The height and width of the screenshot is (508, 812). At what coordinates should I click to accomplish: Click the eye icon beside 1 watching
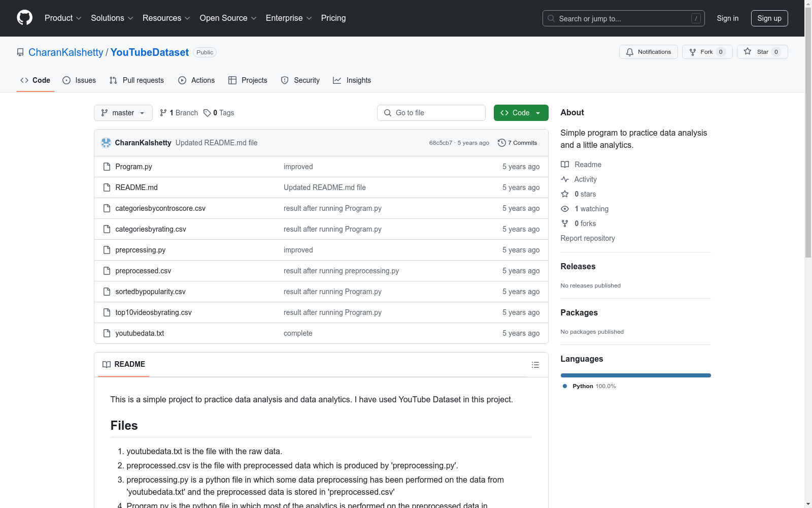point(565,209)
